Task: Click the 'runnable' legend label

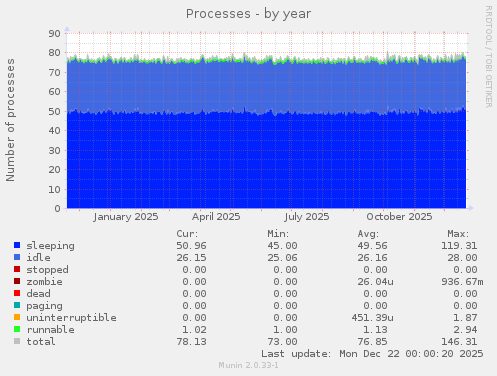Action: [x=51, y=330]
